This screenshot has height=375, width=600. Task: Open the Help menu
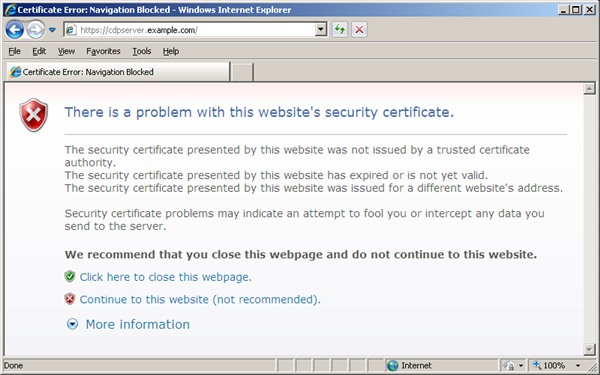point(171,51)
